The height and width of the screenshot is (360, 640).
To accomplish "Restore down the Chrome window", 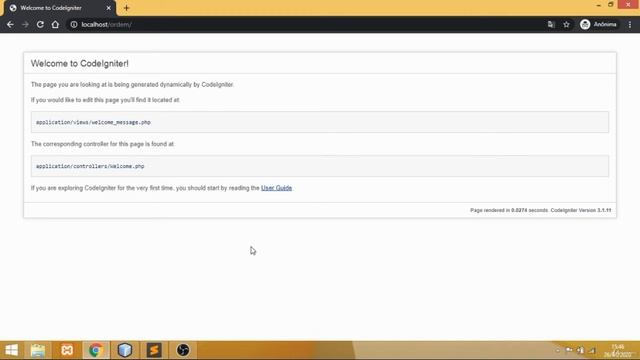I will pos(611,4).
